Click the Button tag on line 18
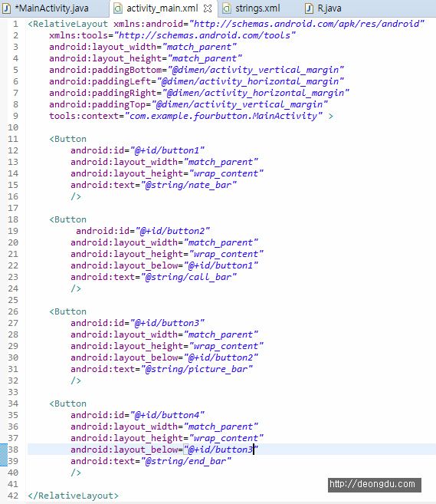This screenshot has width=436, height=504. 67,219
